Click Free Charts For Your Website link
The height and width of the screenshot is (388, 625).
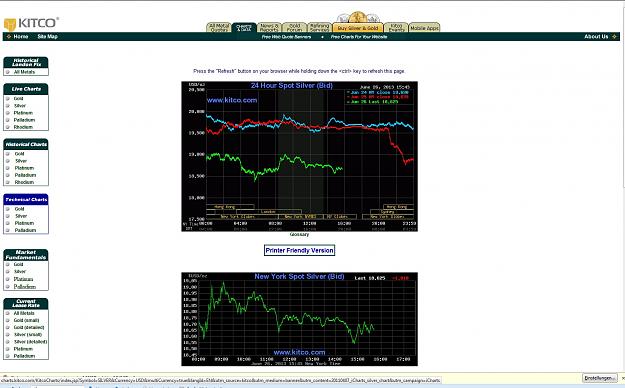(359, 37)
